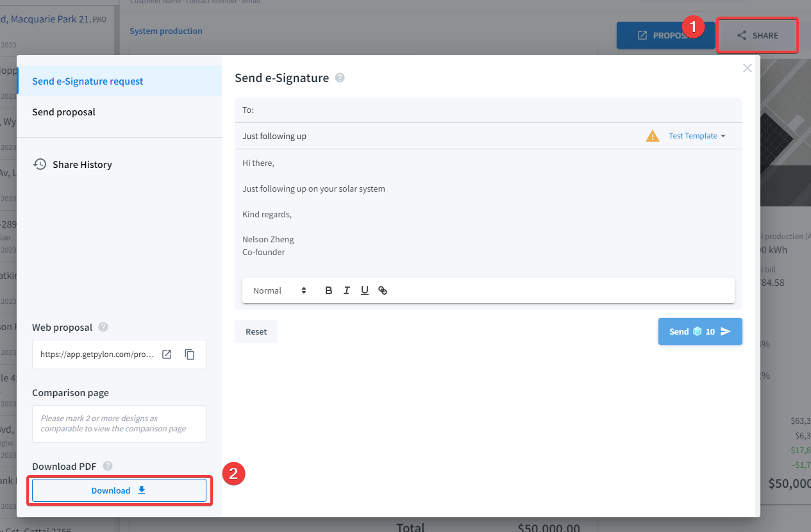Viewport: 811px width, 532px height.
Task: Click into the email body text area
Action: [x=489, y=208]
